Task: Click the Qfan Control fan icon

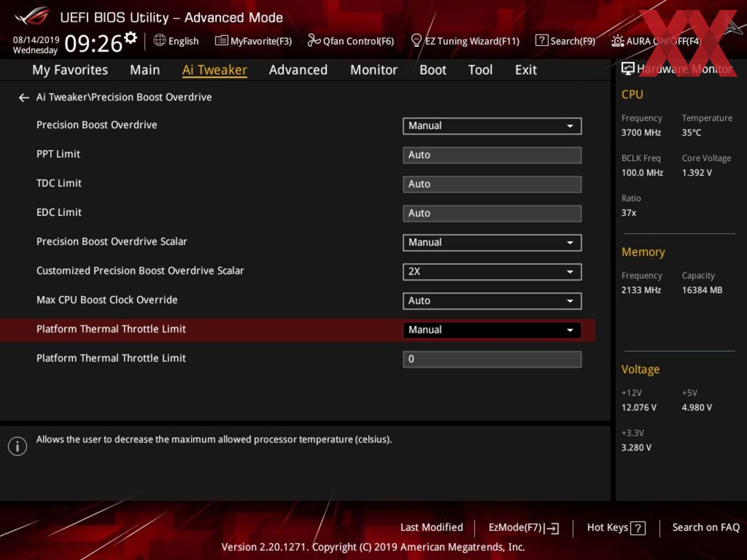Action: coord(314,40)
